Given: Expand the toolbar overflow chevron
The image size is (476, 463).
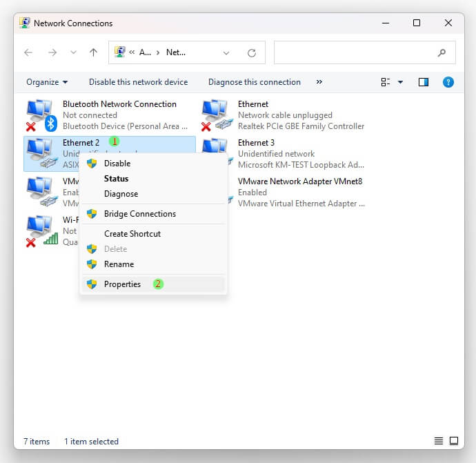Looking at the screenshot, I should click(x=319, y=82).
